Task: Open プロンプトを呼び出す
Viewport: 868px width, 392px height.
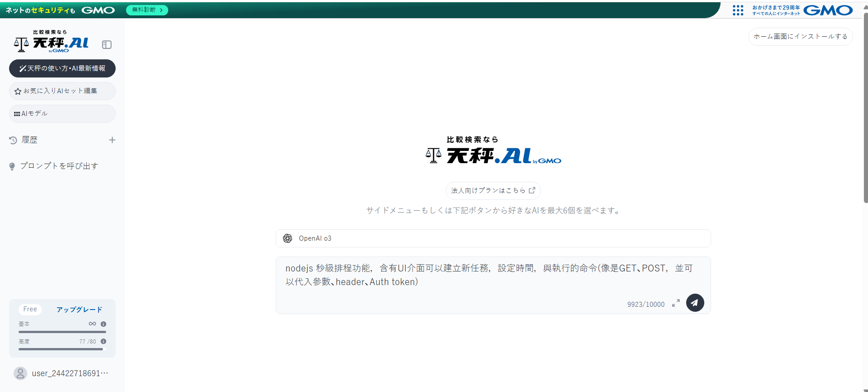Action: pos(59,166)
